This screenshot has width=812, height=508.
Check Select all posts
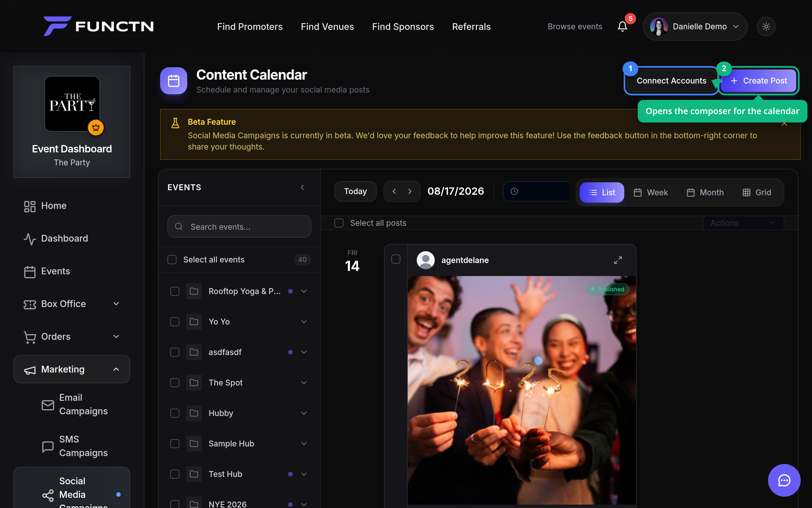pyautogui.click(x=339, y=223)
